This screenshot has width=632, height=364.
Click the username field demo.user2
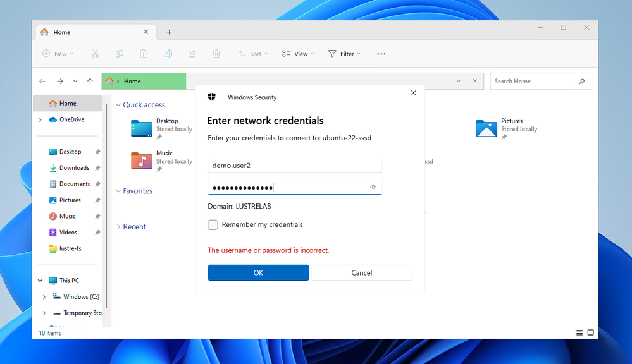click(295, 165)
